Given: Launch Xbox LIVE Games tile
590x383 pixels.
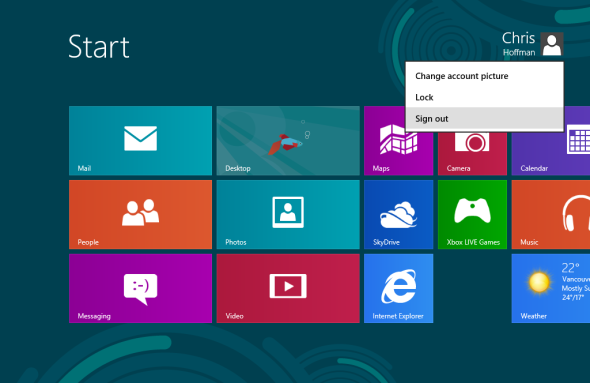Looking at the screenshot, I should pos(472,214).
